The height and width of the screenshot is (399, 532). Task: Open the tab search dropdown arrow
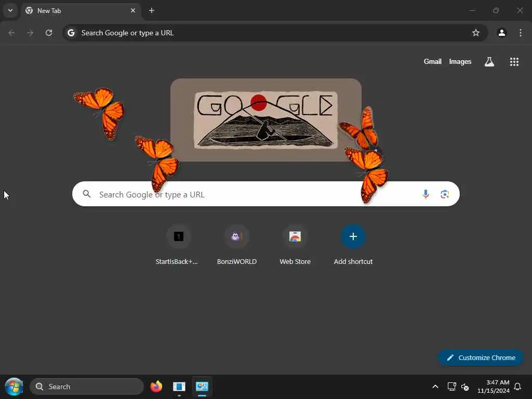(x=10, y=10)
